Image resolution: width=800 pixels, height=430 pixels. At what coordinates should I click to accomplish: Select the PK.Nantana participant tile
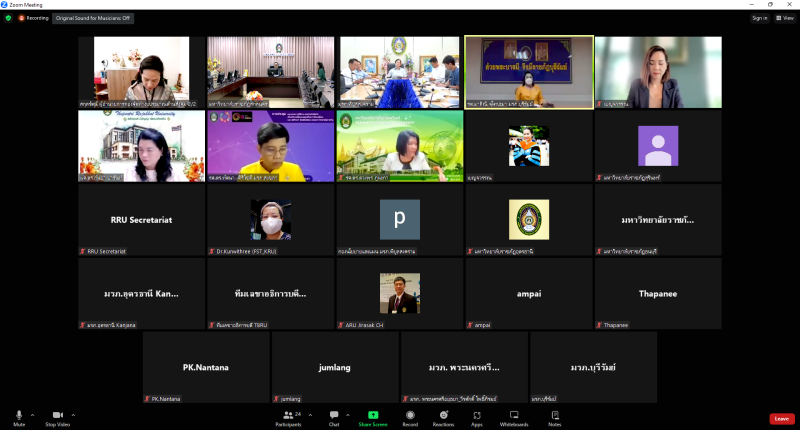point(206,368)
